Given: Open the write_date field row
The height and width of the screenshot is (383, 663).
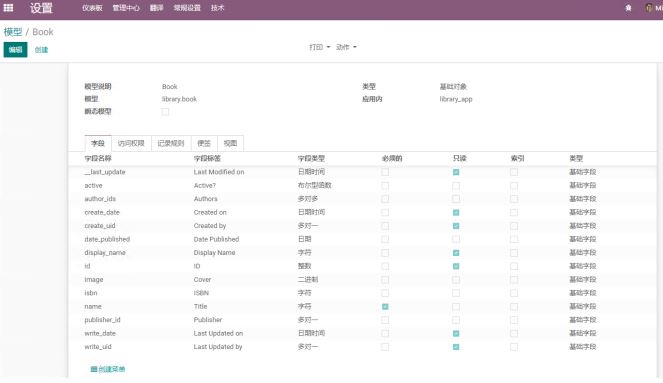Looking at the screenshot, I should point(362,334).
